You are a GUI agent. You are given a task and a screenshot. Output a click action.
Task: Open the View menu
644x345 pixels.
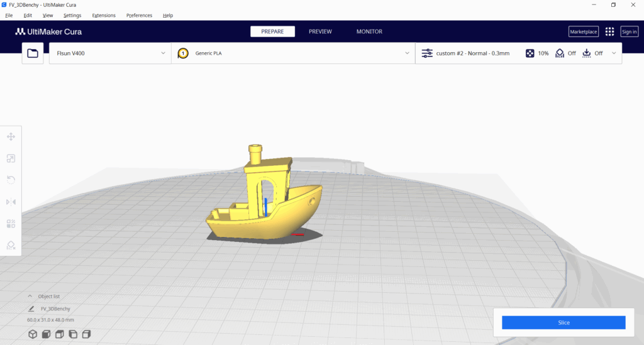(x=48, y=15)
